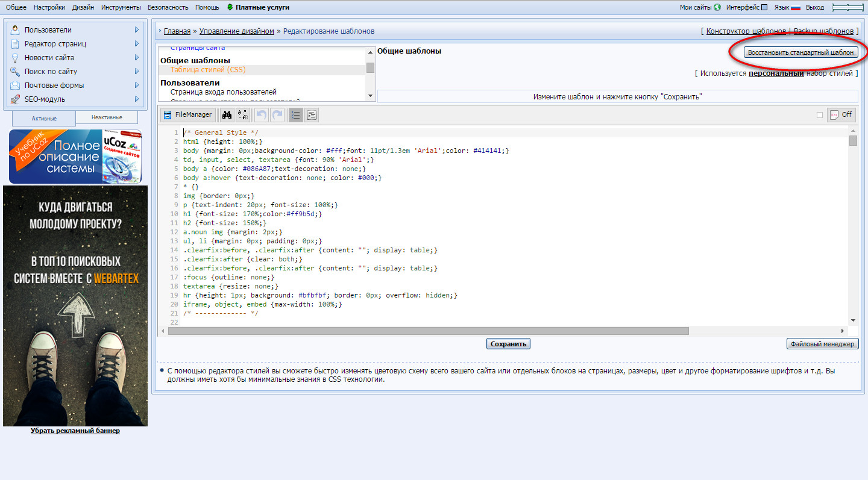Open the Настройки menu
The width and height of the screenshot is (868, 480).
(49, 7)
